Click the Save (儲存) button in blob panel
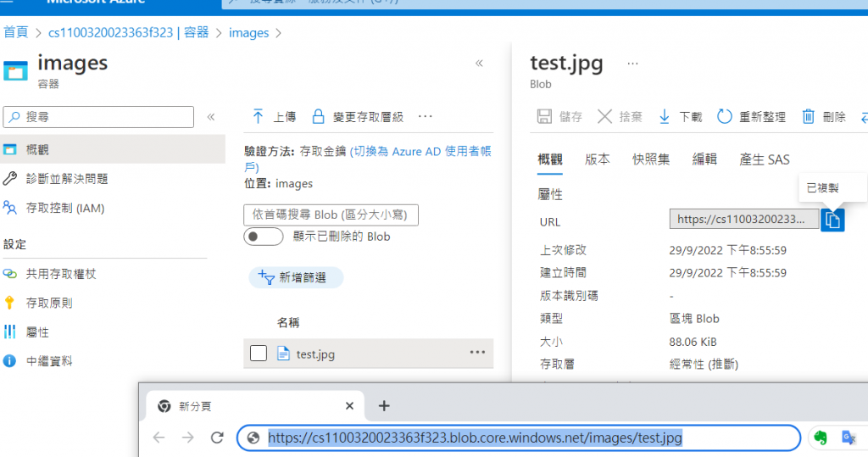 559,117
